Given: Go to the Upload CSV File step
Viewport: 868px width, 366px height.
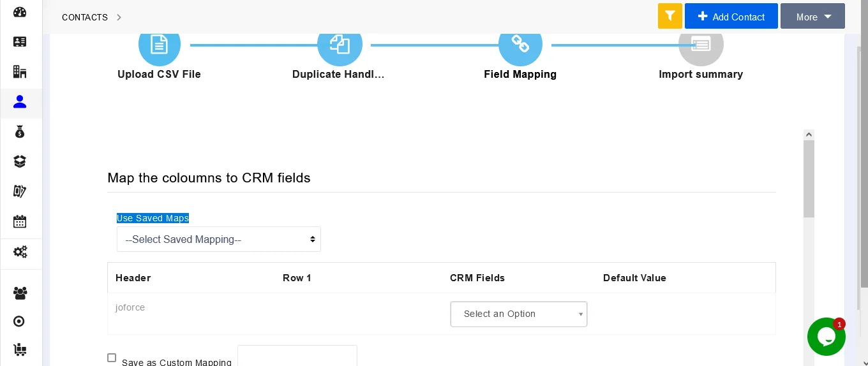Looking at the screenshot, I should pos(159,45).
